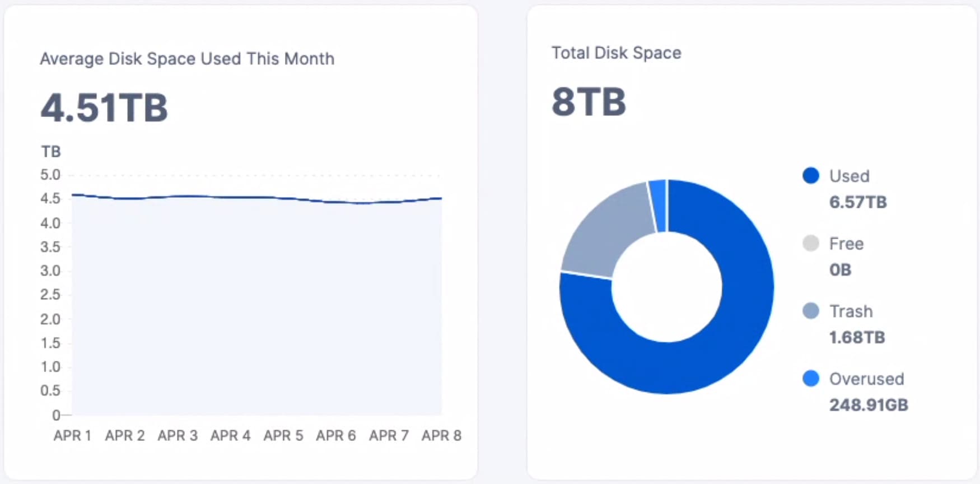Click the 4.51TB average usage value
Screen dimensions: 980x484
pos(104,108)
